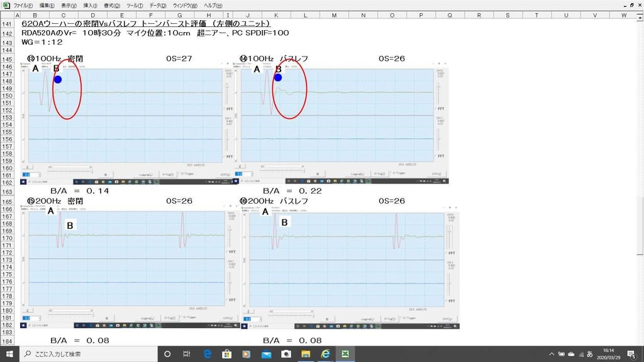Select column header G
The height and width of the screenshot is (362, 644).
(179, 15)
